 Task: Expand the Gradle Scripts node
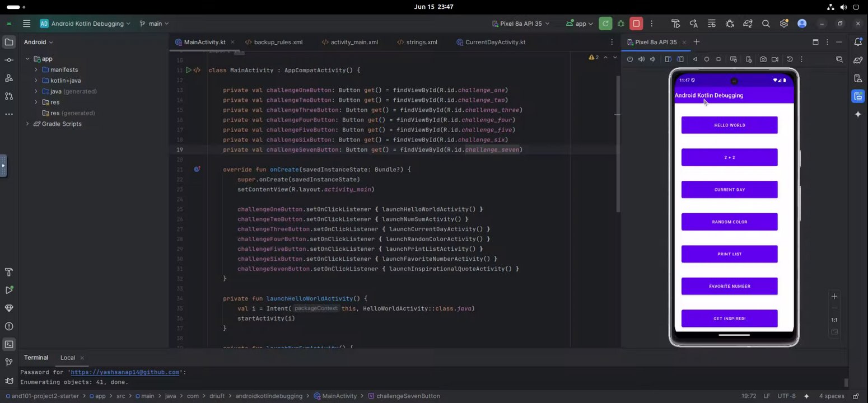pyautogui.click(x=27, y=124)
